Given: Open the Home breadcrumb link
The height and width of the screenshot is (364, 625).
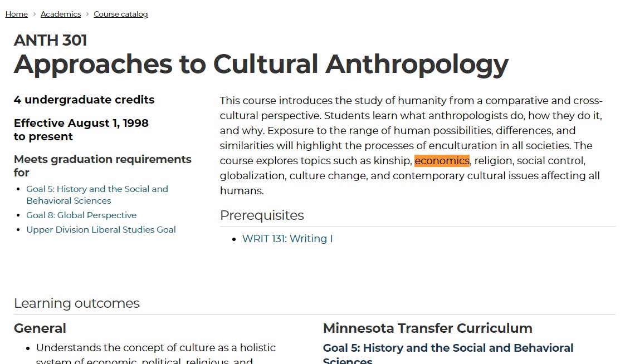Looking at the screenshot, I should click(x=16, y=14).
